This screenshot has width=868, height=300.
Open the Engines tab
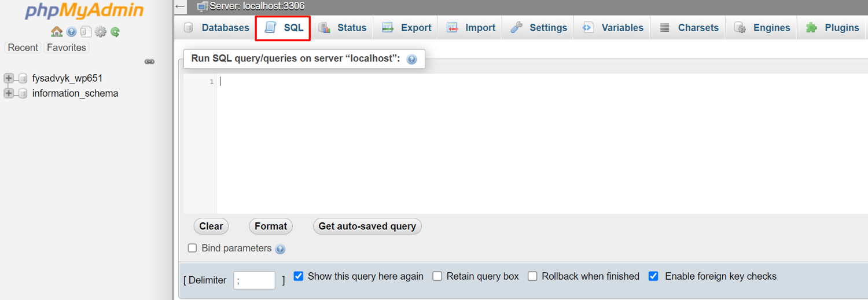[761, 27]
